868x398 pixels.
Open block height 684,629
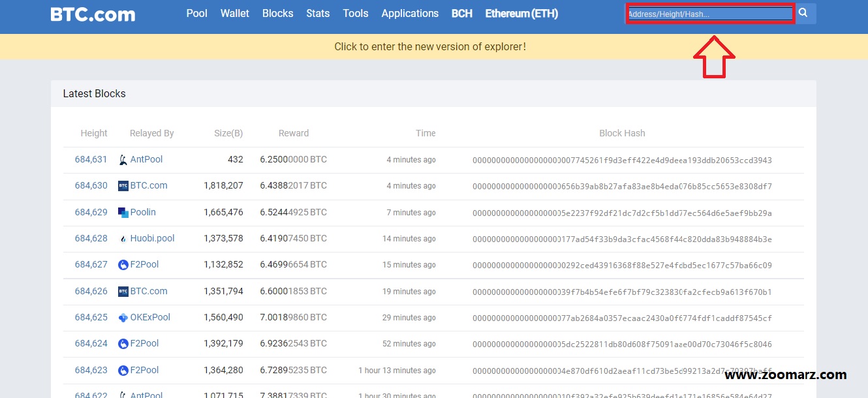pyautogui.click(x=91, y=212)
